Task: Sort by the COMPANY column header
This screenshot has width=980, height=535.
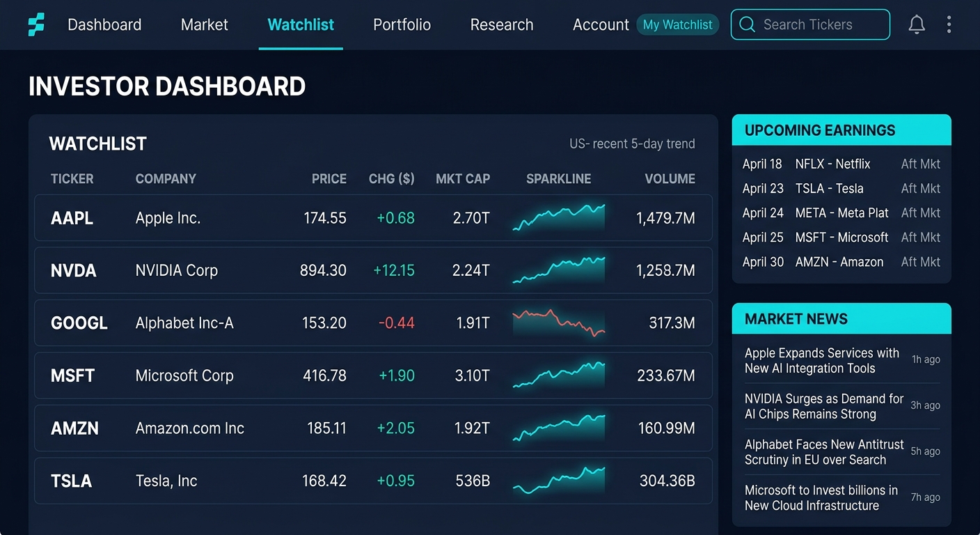Action: [166, 179]
